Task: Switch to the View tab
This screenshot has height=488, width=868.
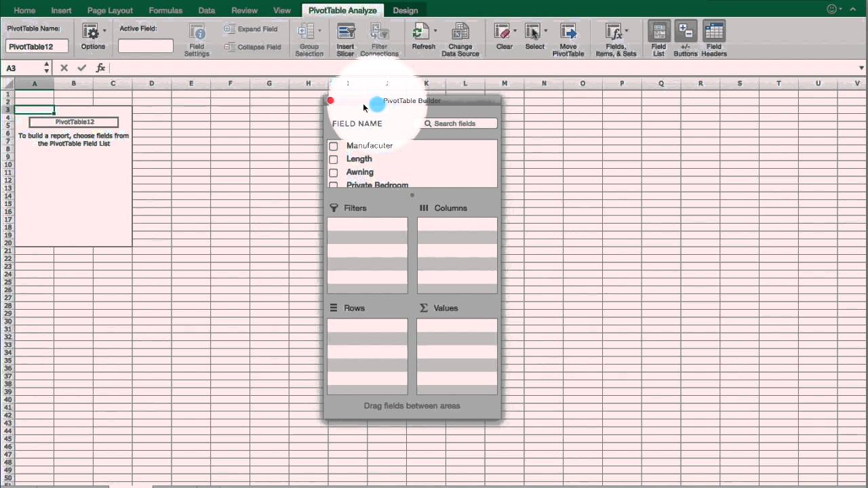Action: [x=281, y=10]
